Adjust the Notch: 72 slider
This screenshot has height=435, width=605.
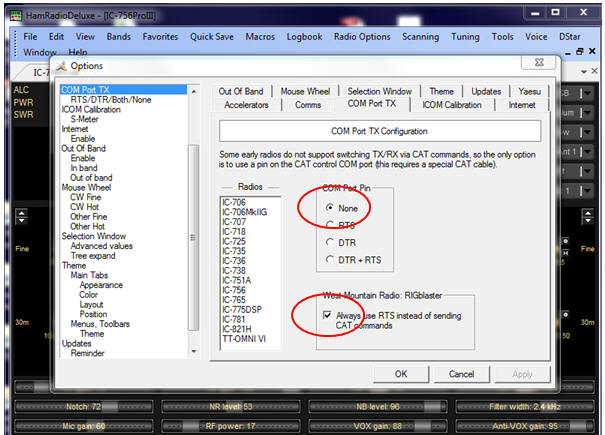pos(84,406)
